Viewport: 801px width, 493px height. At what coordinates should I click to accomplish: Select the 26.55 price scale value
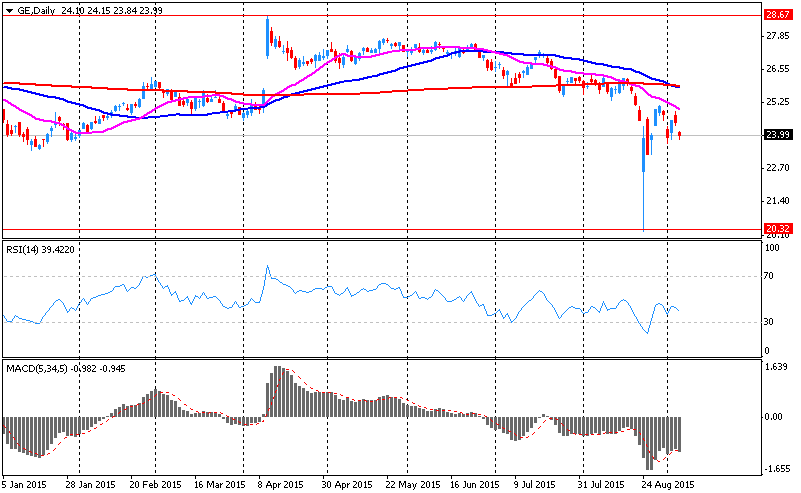click(778, 69)
